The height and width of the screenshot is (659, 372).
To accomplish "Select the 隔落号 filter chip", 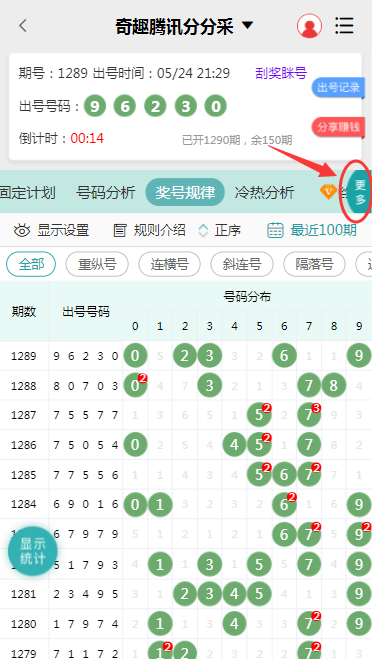I will (314, 264).
